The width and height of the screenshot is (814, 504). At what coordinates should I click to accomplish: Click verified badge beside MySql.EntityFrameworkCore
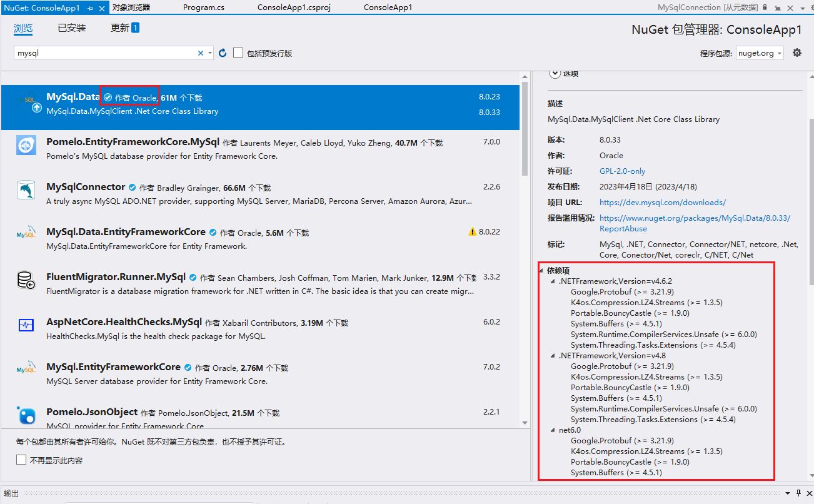tap(188, 368)
